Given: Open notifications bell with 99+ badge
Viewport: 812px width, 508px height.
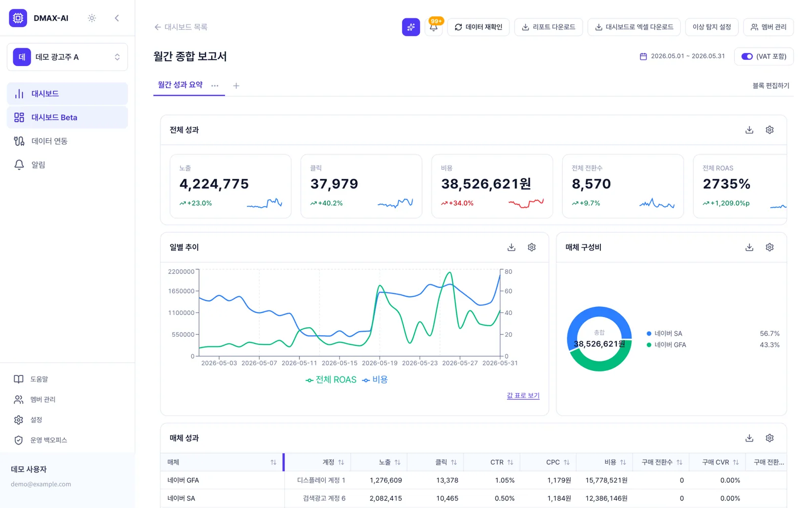Looking at the screenshot, I should [x=434, y=27].
